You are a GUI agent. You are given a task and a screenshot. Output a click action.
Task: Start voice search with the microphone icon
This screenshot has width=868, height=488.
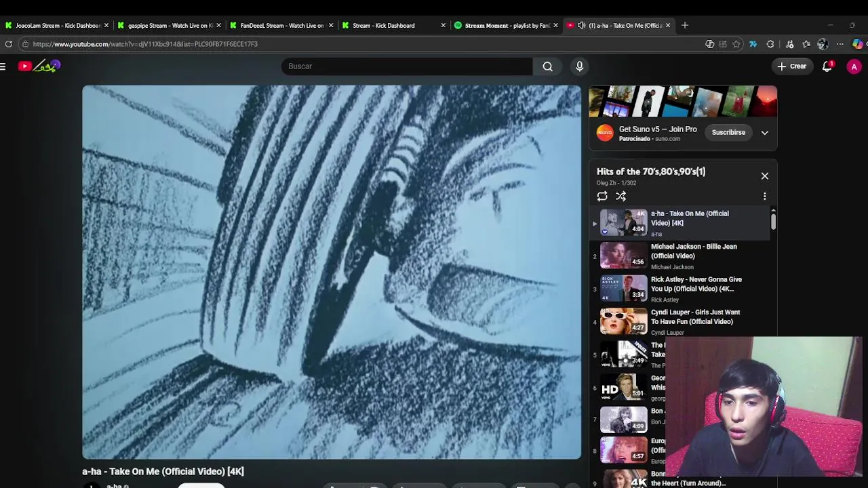pyautogui.click(x=579, y=66)
